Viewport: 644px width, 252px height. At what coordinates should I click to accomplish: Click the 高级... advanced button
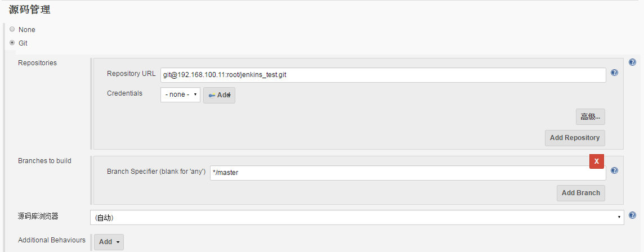590,117
